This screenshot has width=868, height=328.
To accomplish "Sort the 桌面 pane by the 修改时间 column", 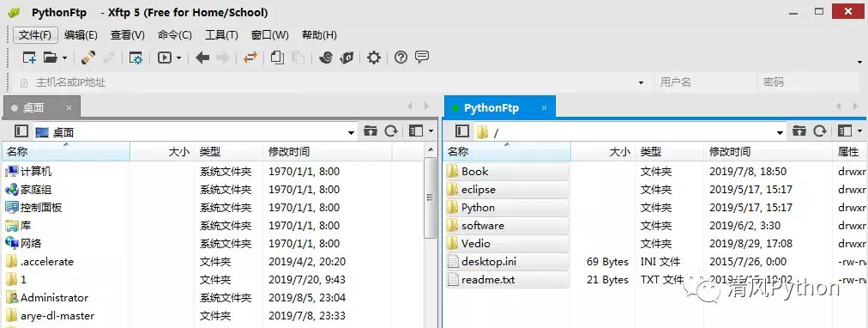I will (328, 151).
